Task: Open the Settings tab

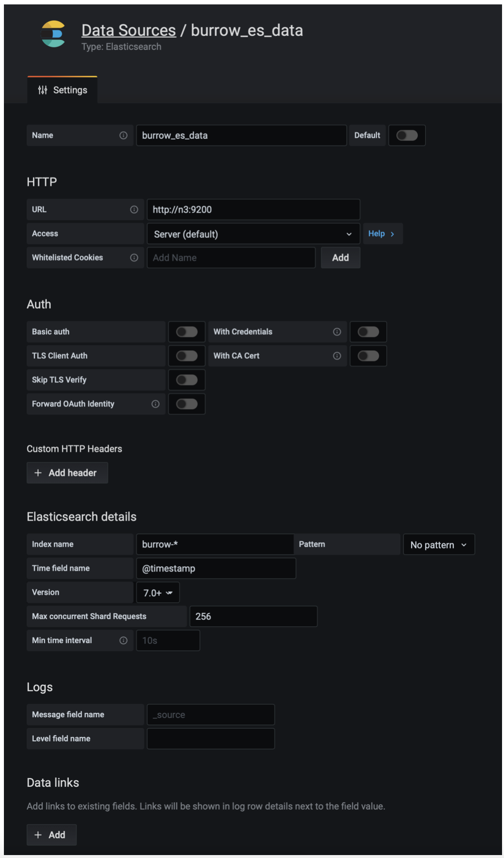Action: pyautogui.click(x=63, y=90)
